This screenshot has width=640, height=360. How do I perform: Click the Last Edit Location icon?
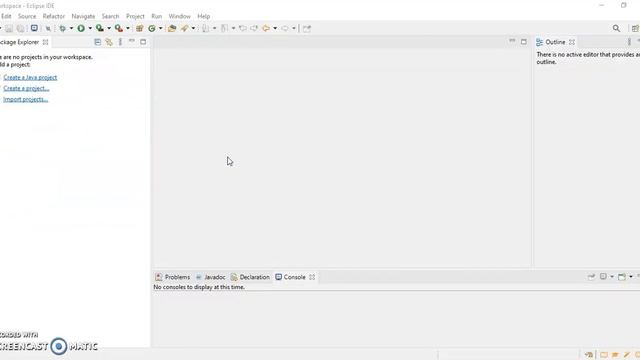[x=243, y=28]
